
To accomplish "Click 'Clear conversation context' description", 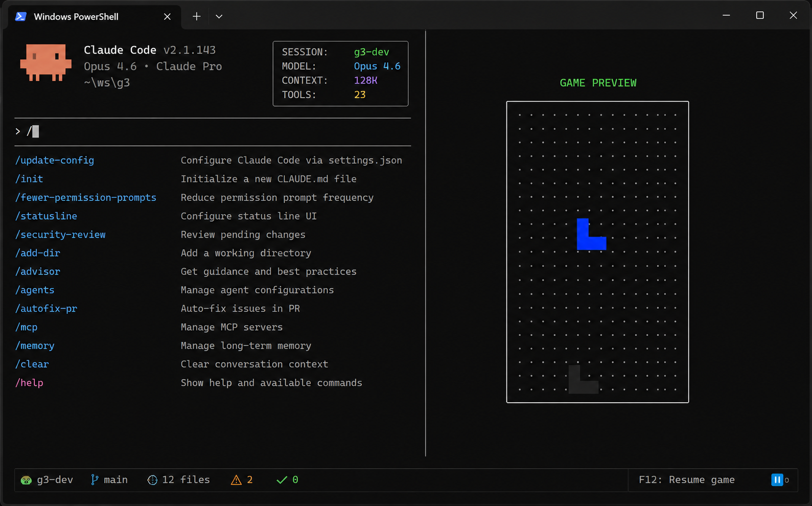I will pyautogui.click(x=254, y=364).
